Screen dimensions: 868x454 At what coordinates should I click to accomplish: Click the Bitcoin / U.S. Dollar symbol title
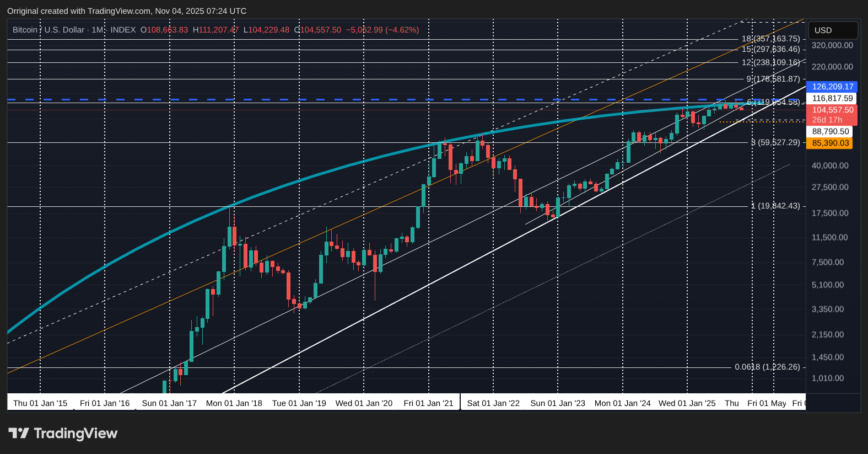pos(48,30)
